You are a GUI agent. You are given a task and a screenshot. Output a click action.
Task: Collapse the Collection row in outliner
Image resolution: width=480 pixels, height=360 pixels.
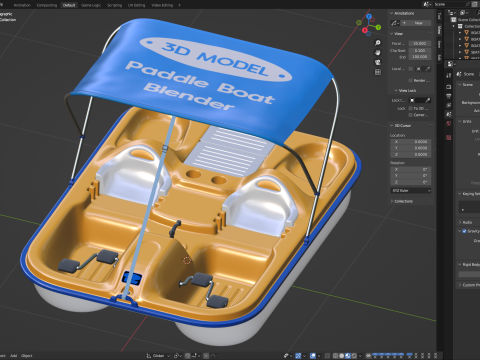(x=454, y=26)
